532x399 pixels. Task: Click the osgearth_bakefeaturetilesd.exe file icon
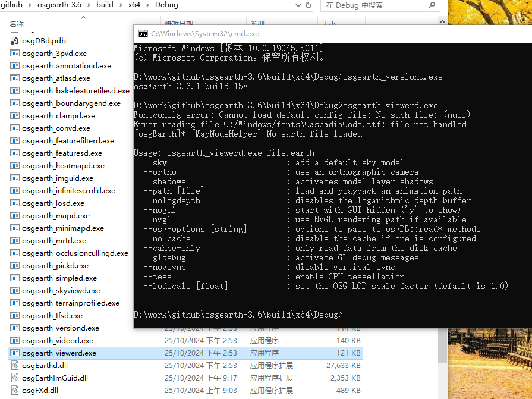[x=14, y=90]
